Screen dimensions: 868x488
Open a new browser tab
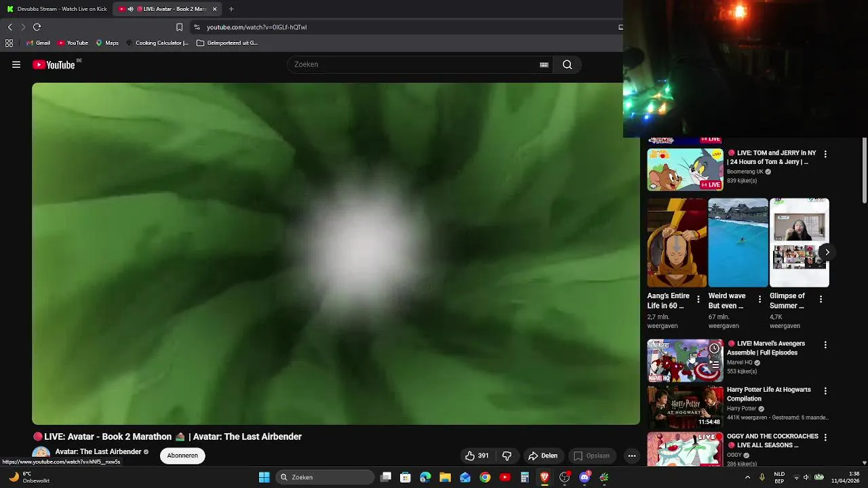click(x=231, y=9)
